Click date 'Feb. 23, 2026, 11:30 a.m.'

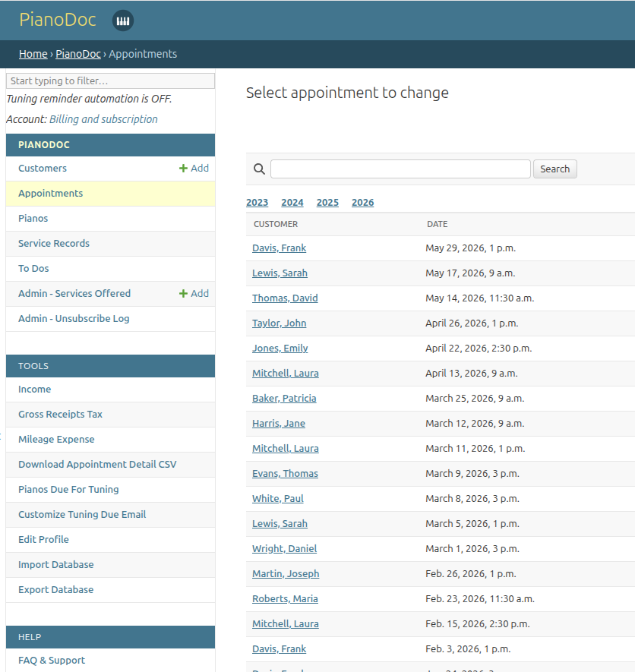tap(480, 599)
